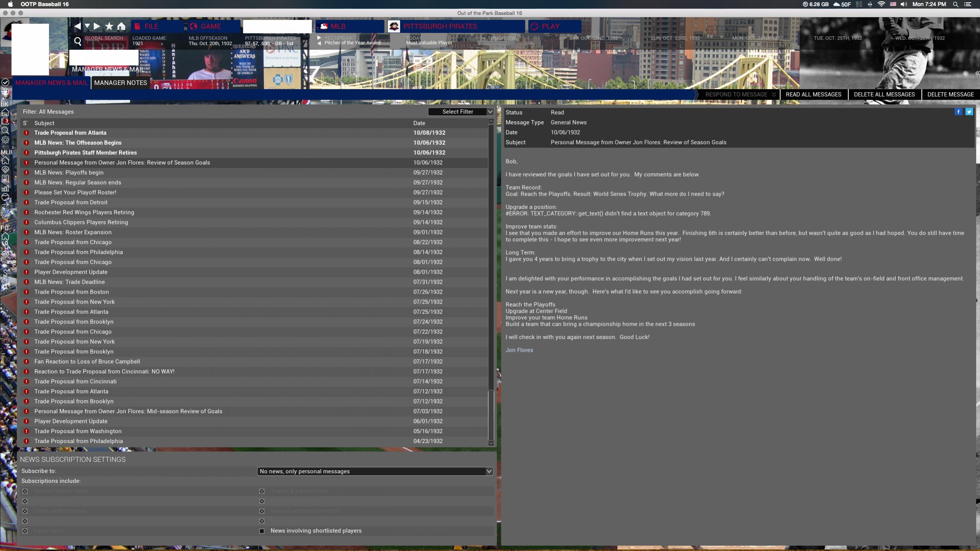Open the Subscribe to news dropdown
The height and width of the screenshot is (551, 980).
click(375, 471)
